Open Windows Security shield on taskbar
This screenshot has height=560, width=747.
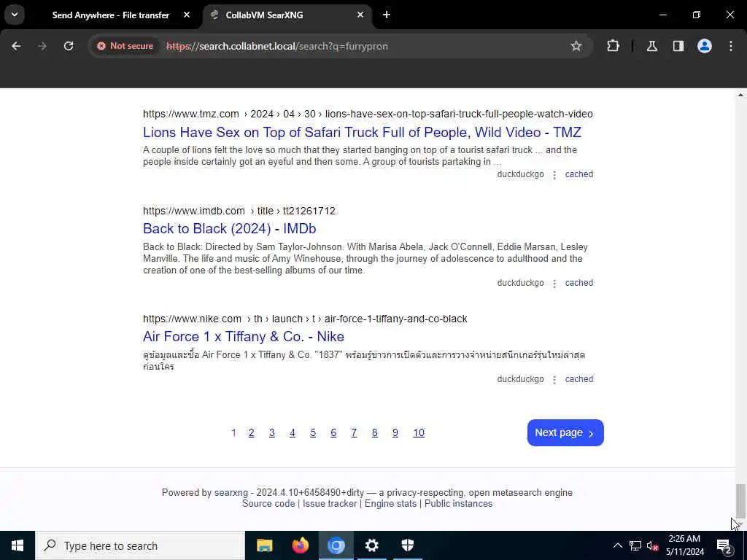pos(407,545)
